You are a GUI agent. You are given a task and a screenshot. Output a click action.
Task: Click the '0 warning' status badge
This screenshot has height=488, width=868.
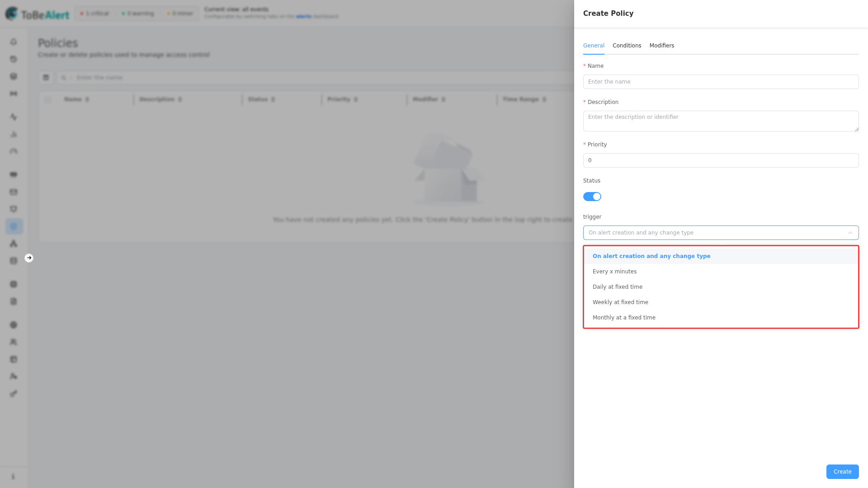click(x=138, y=14)
